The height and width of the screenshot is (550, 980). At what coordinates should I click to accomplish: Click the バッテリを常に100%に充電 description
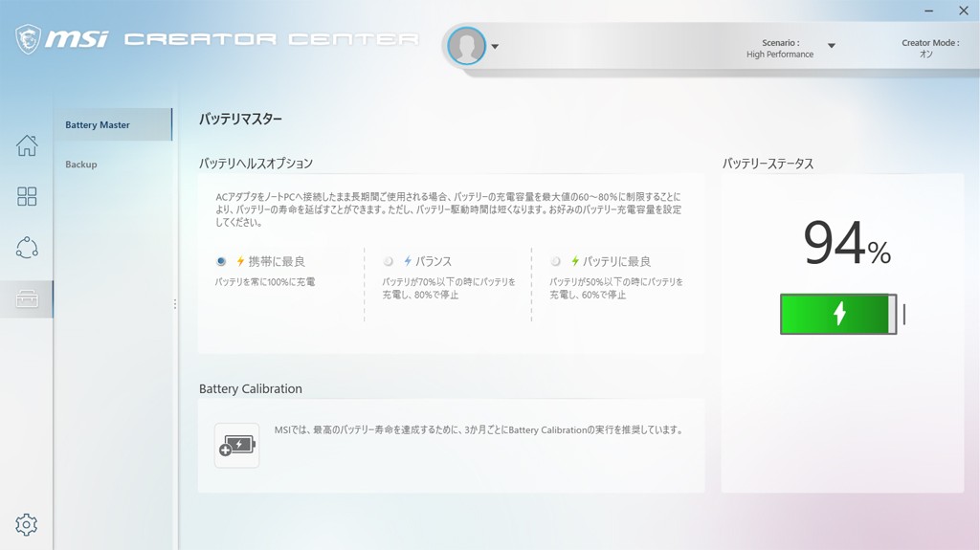point(265,282)
